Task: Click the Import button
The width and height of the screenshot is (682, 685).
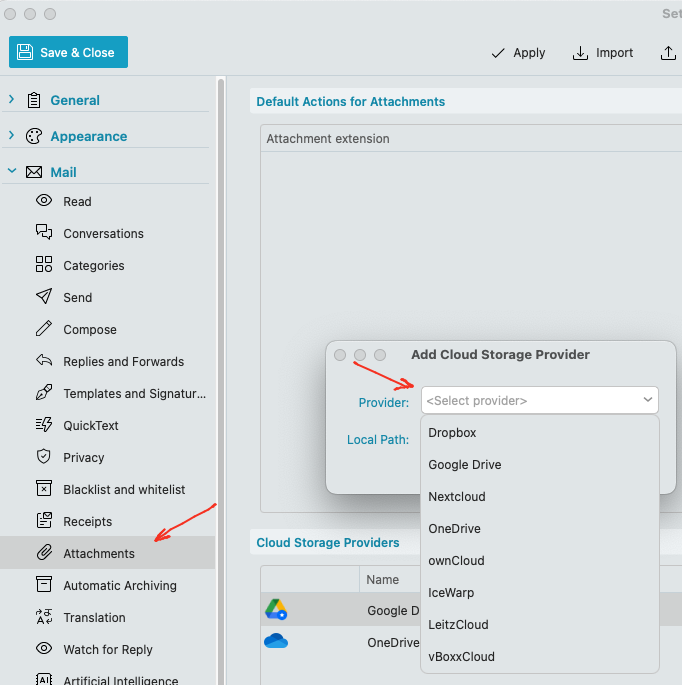Action: [x=603, y=53]
